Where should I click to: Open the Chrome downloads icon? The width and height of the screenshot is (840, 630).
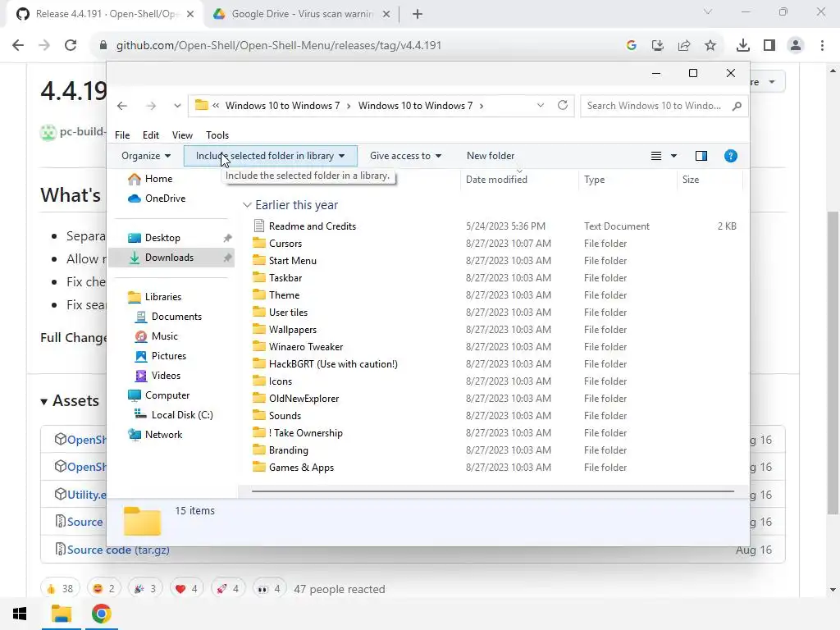coord(742,46)
